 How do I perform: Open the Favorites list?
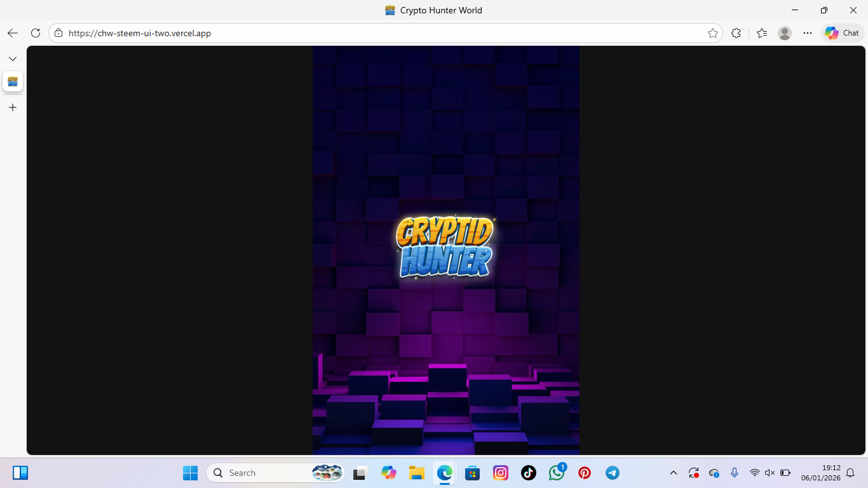[762, 33]
